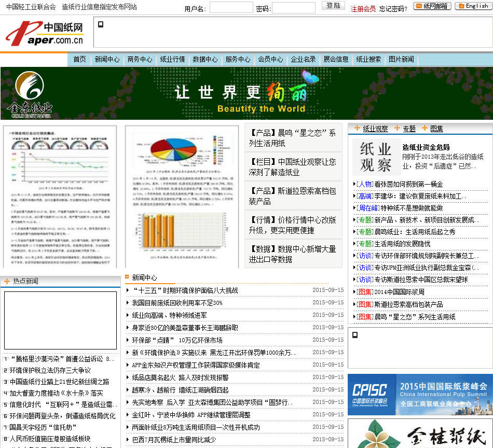
Task: Click the orange icon beside 专题 tab
Action: point(397,128)
